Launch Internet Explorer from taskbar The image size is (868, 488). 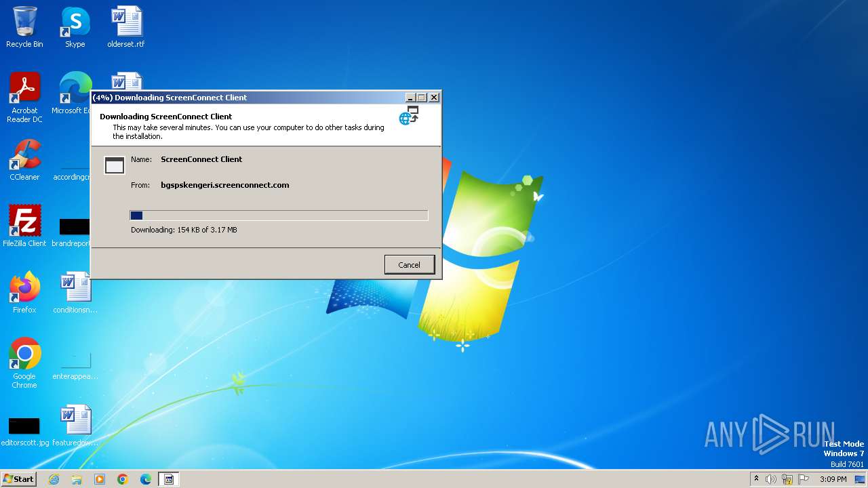(x=54, y=479)
